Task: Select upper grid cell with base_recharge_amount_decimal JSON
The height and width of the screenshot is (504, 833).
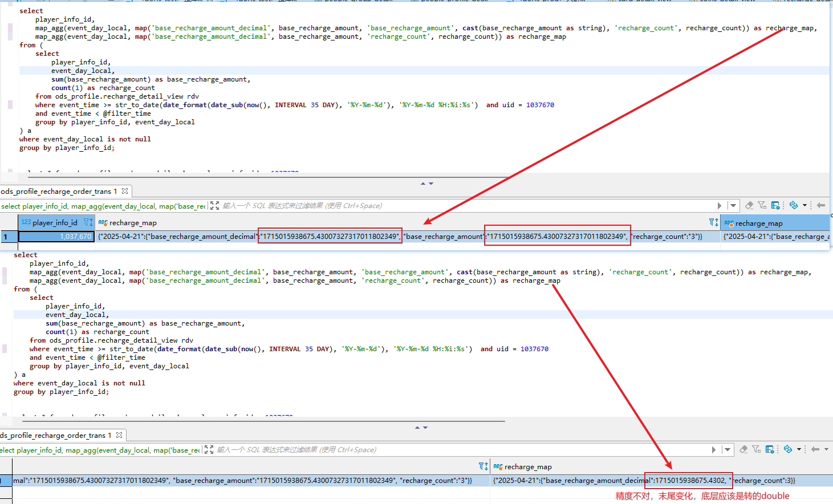Action: click(x=407, y=237)
